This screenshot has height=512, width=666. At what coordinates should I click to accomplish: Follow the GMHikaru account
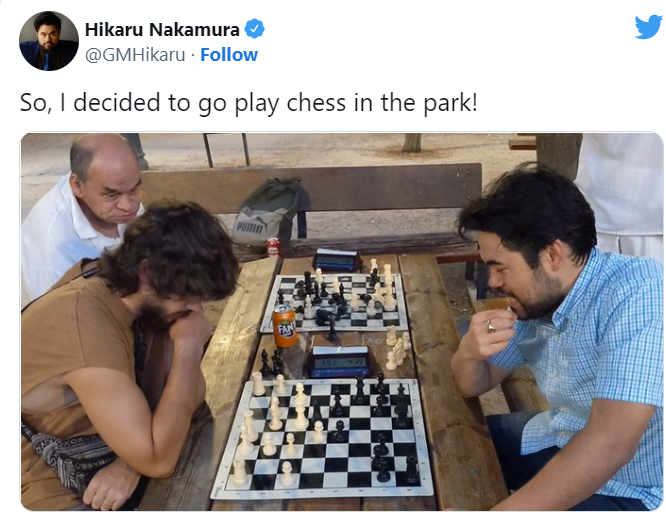click(229, 55)
